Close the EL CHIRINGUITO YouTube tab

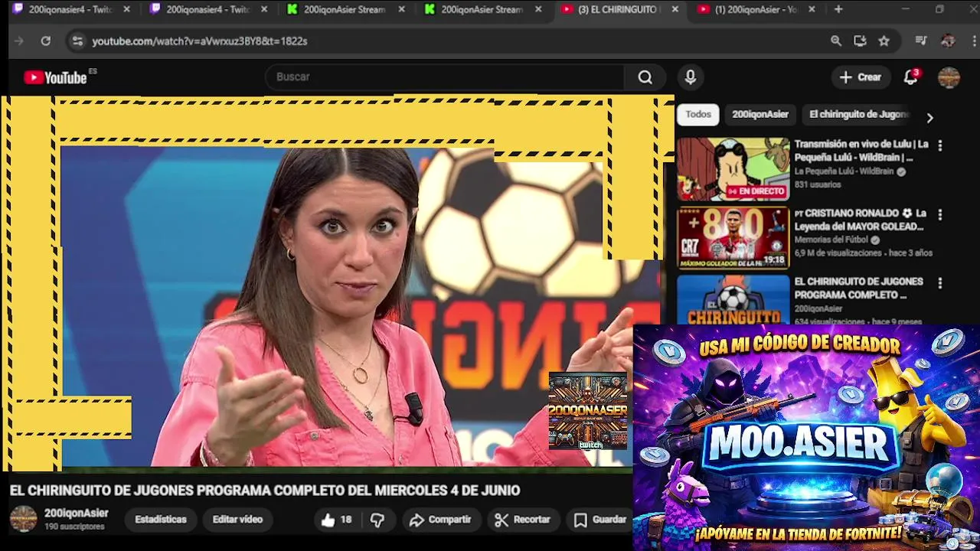pos(675,9)
